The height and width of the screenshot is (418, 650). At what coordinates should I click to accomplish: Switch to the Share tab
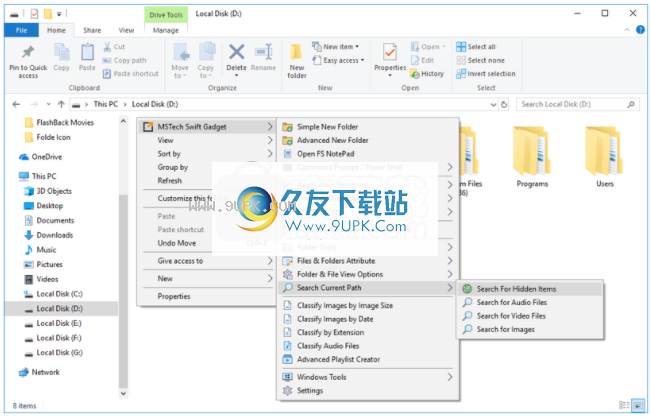pos(92,30)
